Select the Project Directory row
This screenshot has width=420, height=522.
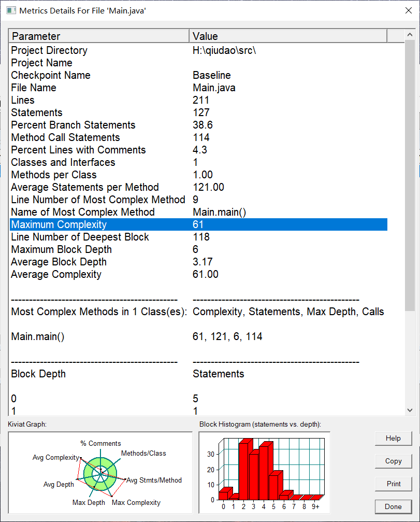[x=198, y=50]
